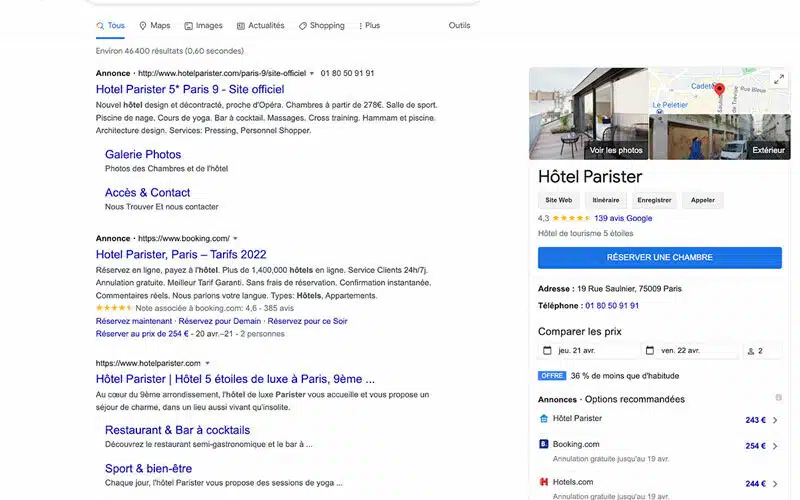The image size is (800, 500).
Task: Click the calendar icon for check-out date
Action: [x=650, y=351]
